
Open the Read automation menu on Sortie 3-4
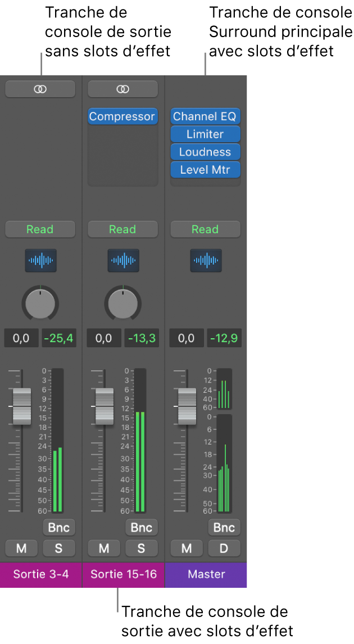[40, 229]
